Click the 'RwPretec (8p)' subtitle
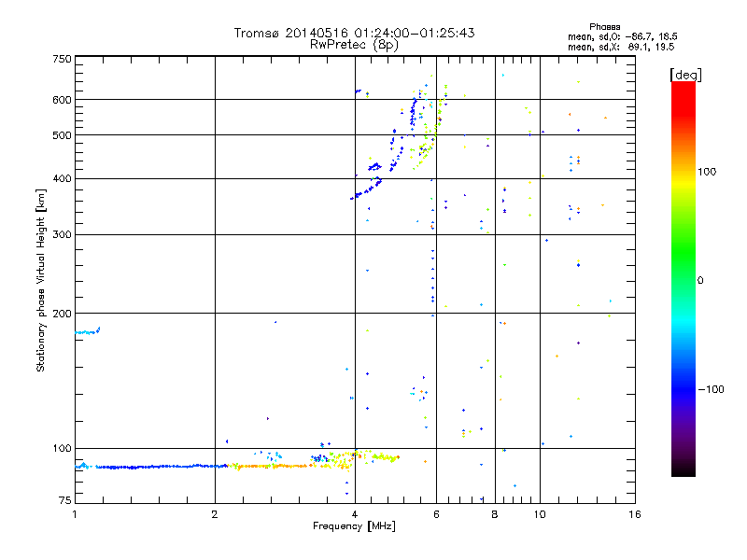The width and height of the screenshot is (747, 560). pyautogui.click(x=354, y=45)
